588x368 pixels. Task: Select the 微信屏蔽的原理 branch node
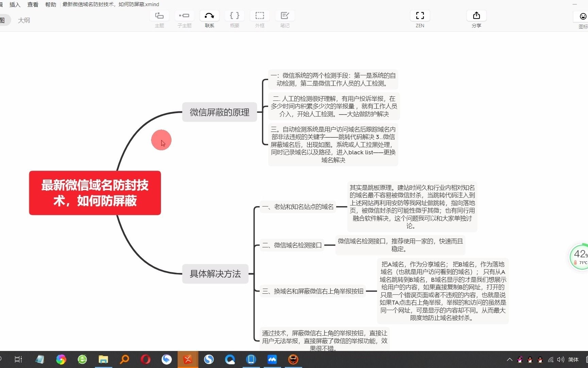(x=219, y=112)
